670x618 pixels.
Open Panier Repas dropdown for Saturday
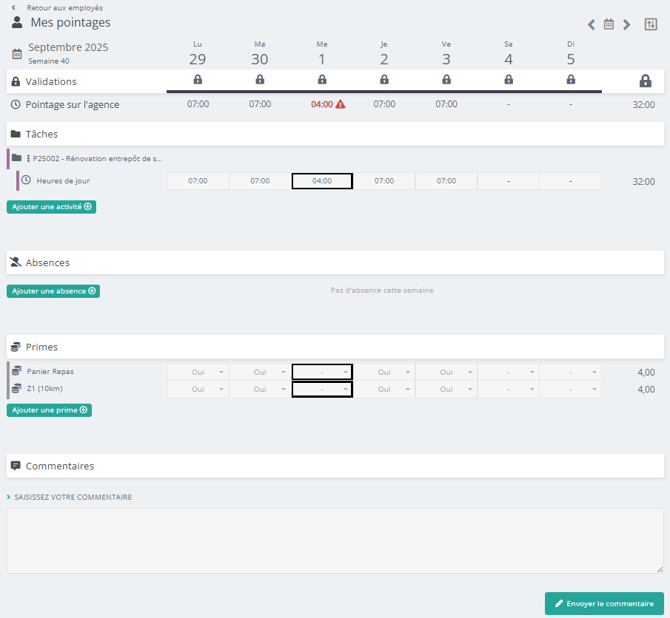click(x=509, y=372)
